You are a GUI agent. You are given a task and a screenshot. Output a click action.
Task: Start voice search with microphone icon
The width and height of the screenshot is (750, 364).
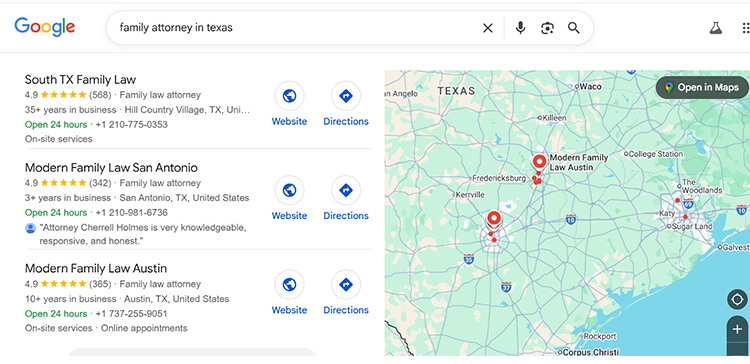520,28
